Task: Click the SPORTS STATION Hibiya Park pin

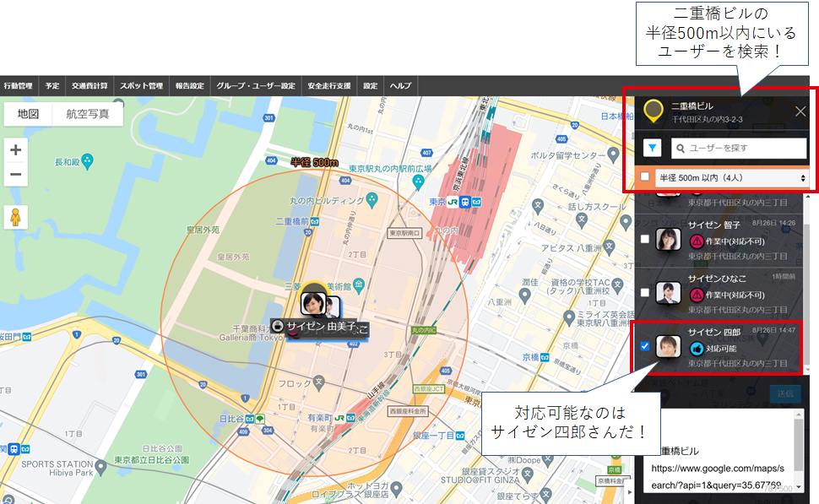Action: (100, 466)
